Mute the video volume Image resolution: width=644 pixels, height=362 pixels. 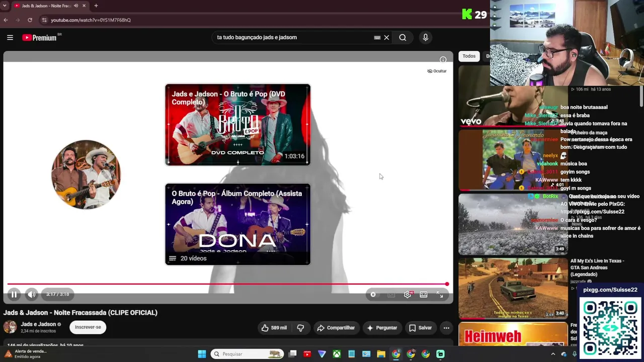(x=31, y=295)
